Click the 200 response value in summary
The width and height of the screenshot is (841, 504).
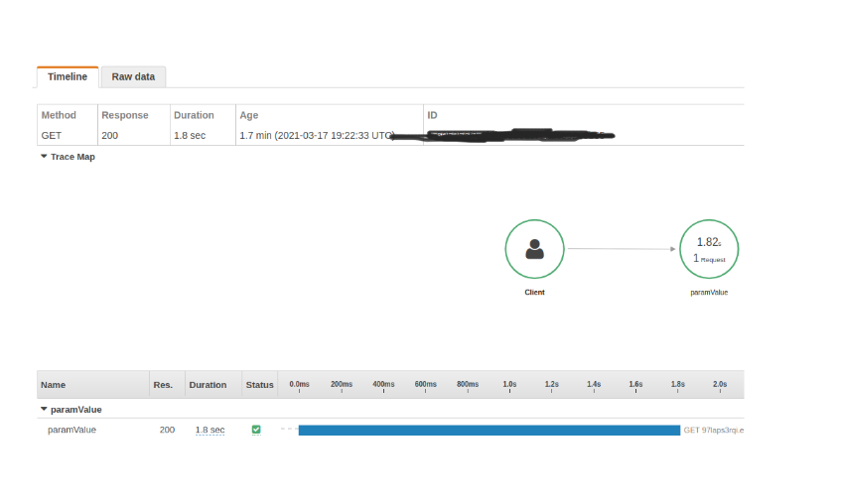click(x=110, y=136)
